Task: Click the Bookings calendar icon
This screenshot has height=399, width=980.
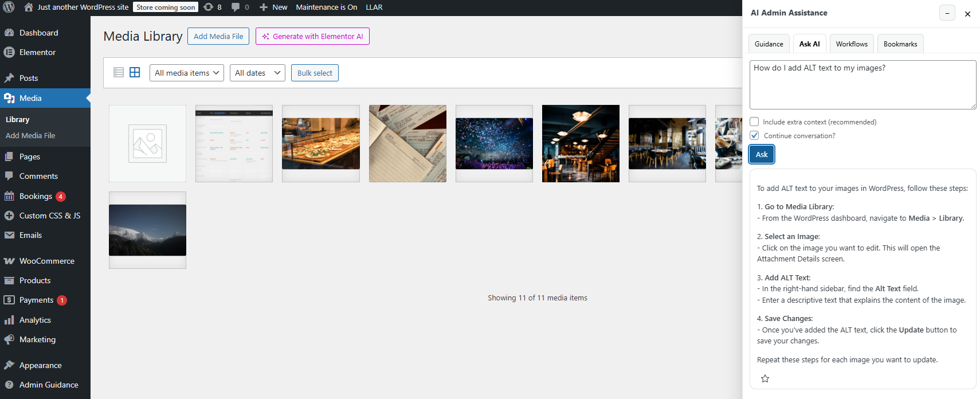Action: [9, 196]
